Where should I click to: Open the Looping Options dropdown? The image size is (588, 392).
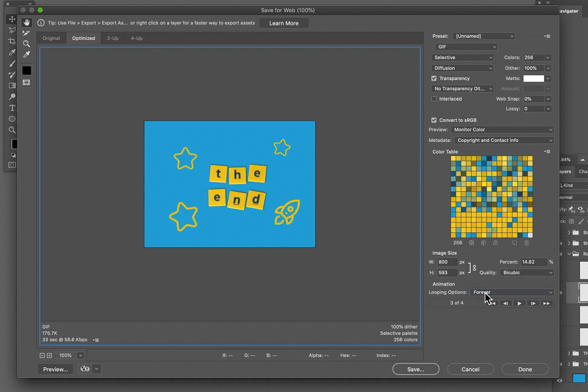[512, 292]
